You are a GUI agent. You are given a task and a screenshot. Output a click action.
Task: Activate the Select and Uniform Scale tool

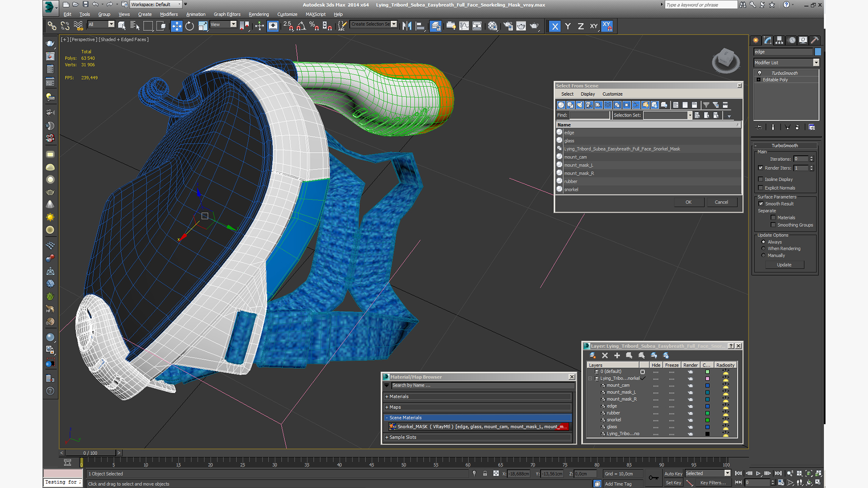pyautogui.click(x=203, y=26)
